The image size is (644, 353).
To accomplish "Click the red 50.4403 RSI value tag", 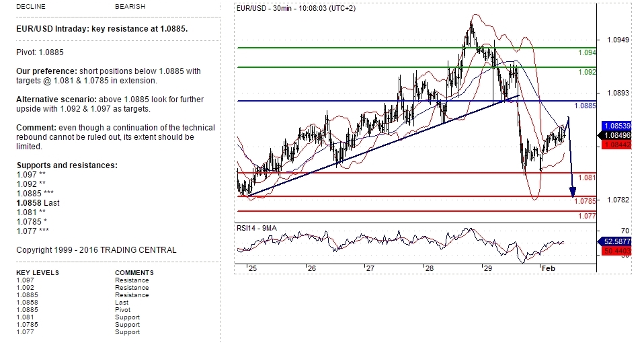I will (x=616, y=251).
